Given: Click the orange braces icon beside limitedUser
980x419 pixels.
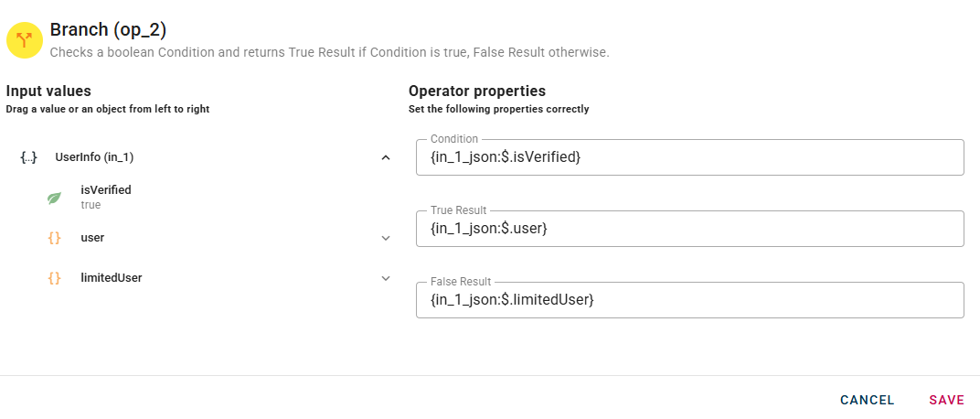Looking at the screenshot, I should point(54,278).
